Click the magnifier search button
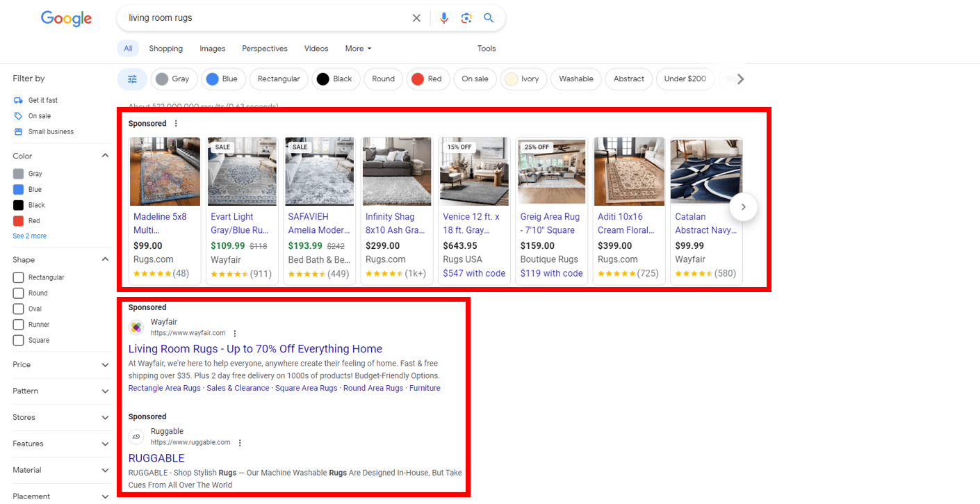980x504 pixels. [489, 18]
